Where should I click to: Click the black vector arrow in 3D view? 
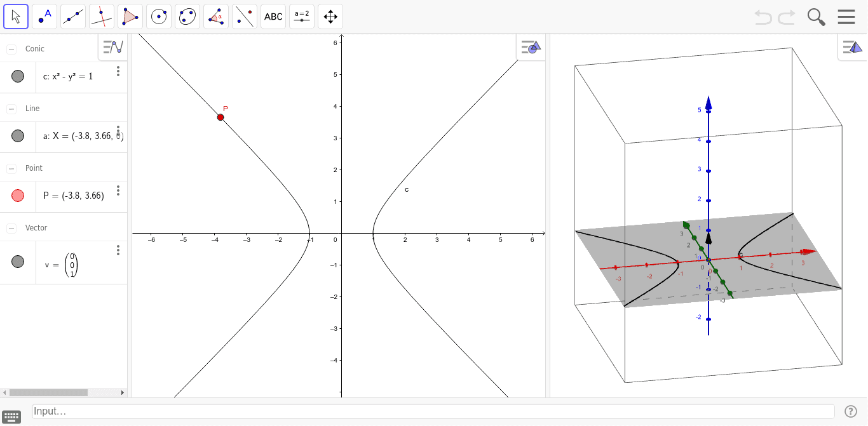pos(709,239)
